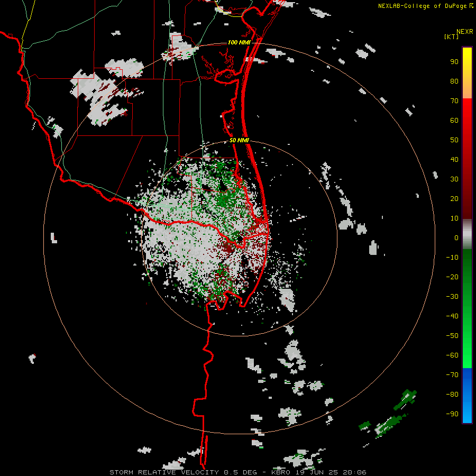Click the 90 label on the velocity scale
The height and width of the screenshot is (476, 476).
point(454,62)
